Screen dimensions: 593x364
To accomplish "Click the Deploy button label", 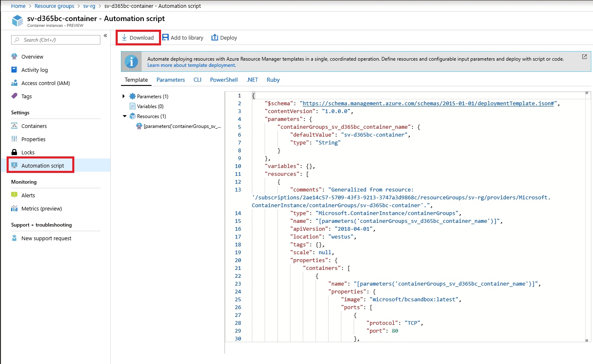I will (228, 38).
